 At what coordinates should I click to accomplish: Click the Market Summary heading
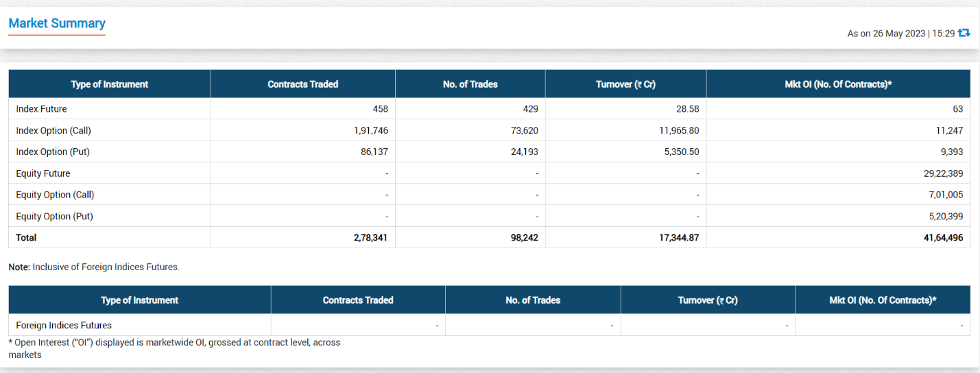[57, 23]
